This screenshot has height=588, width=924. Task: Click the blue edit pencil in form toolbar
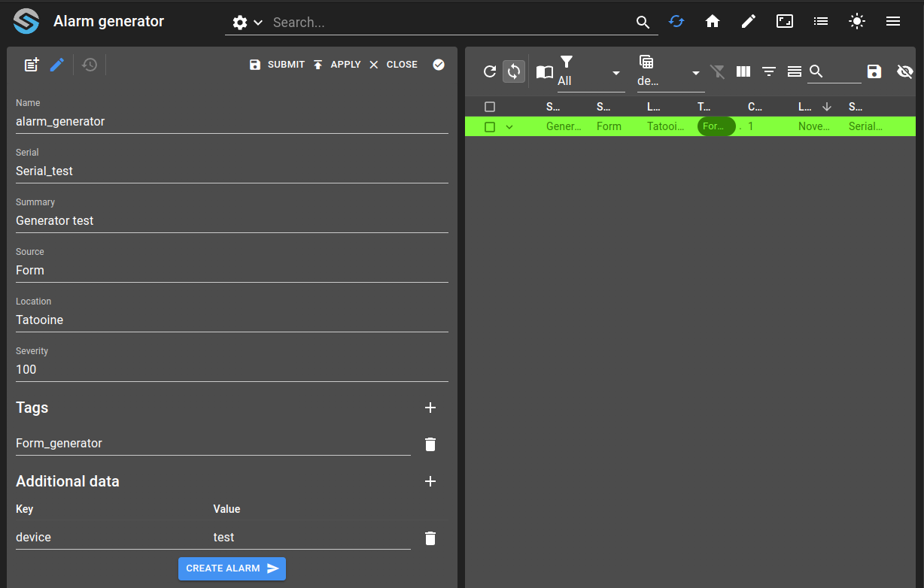(x=57, y=65)
